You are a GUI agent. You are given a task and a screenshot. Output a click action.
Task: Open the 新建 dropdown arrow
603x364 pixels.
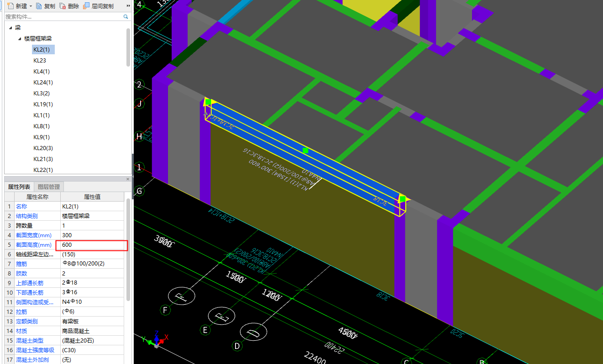[31, 6]
